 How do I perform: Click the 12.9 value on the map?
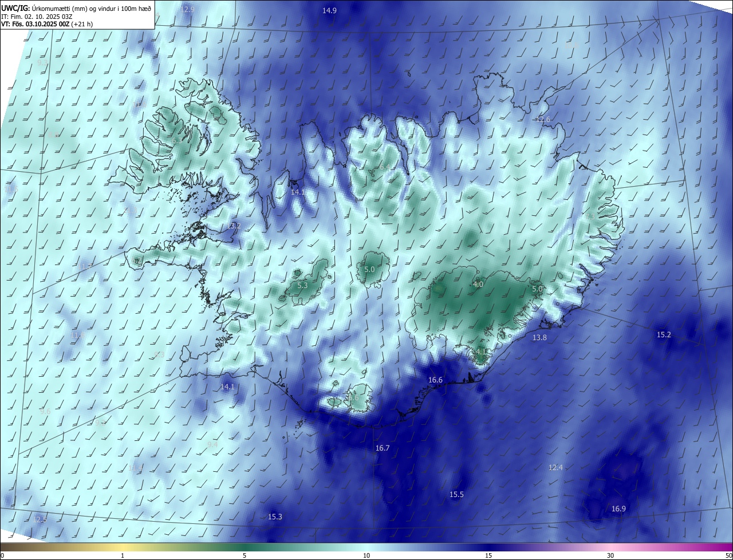[187, 9]
